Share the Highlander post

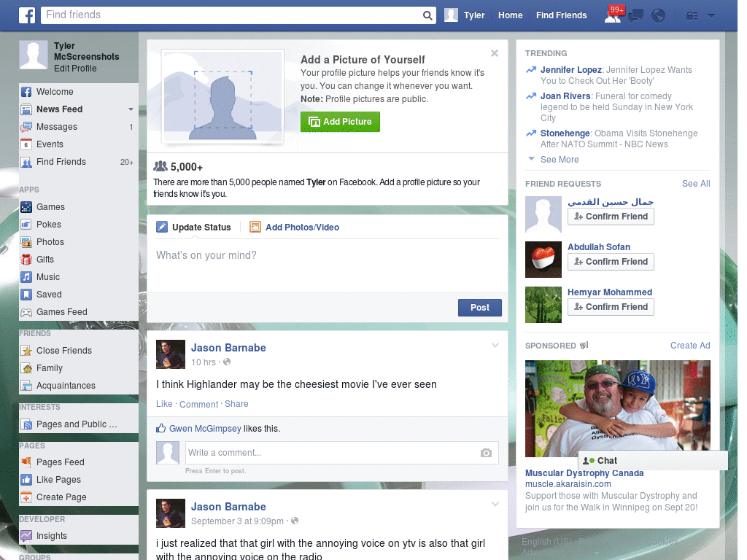click(x=236, y=404)
